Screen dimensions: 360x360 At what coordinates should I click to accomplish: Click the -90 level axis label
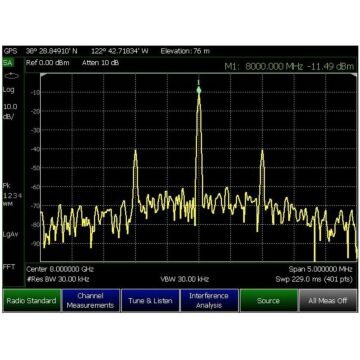coord(36,244)
